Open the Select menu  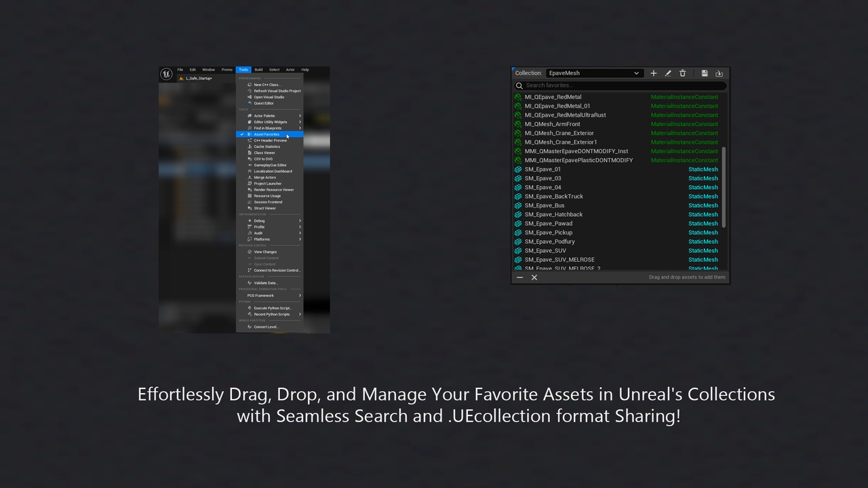point(274,70)
